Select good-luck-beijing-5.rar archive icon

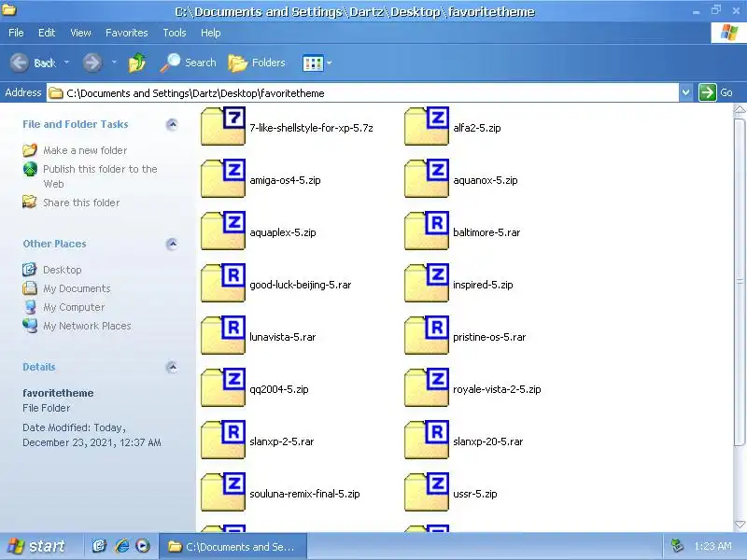tap(223, 283)
